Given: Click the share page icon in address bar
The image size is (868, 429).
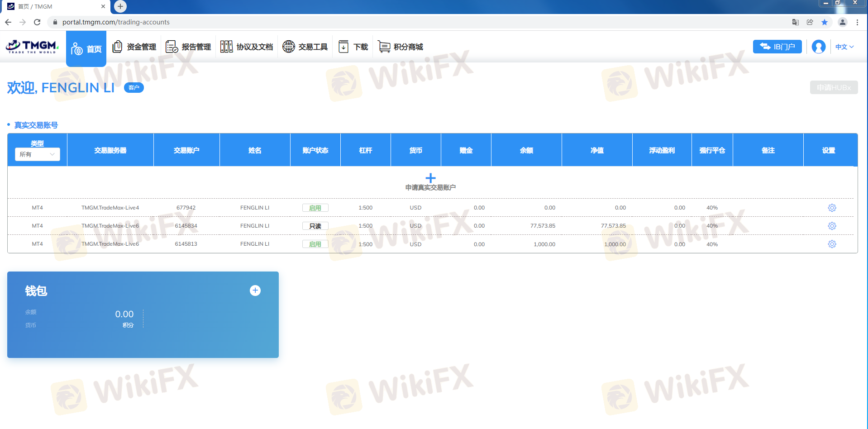Looking at the screenshot, I should [x=810, y=22].
